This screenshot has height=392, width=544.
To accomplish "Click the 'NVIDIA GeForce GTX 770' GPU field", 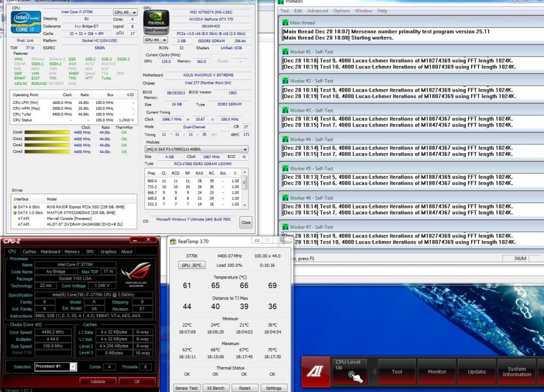I will [211, 20].
